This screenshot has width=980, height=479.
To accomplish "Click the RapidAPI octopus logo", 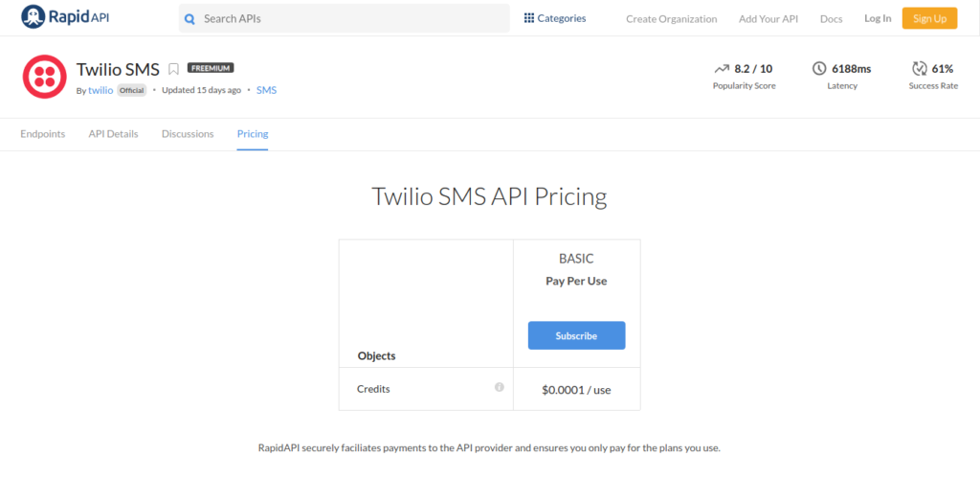I will pyautogui.click(x=33, y=17).
